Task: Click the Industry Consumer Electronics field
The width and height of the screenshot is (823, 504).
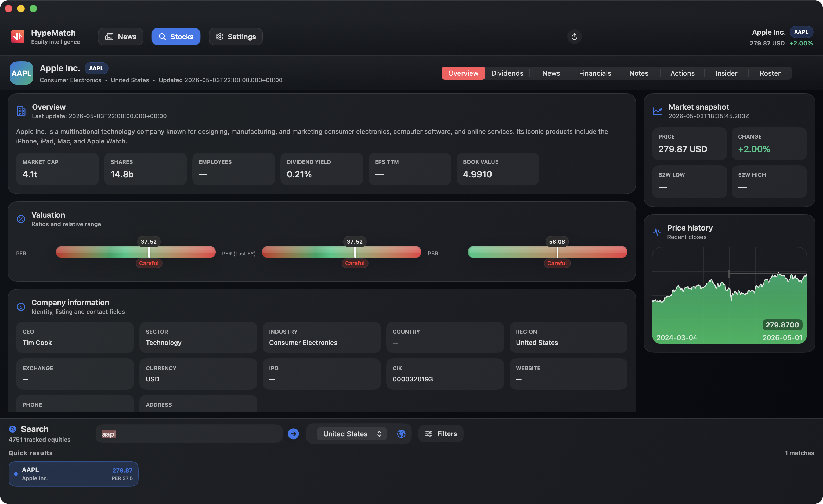Action: [322, 337]
